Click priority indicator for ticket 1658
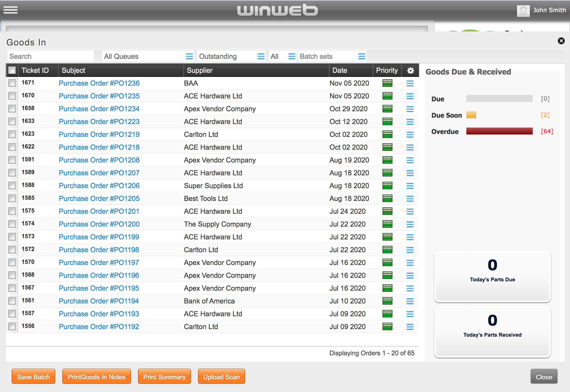 387,109
